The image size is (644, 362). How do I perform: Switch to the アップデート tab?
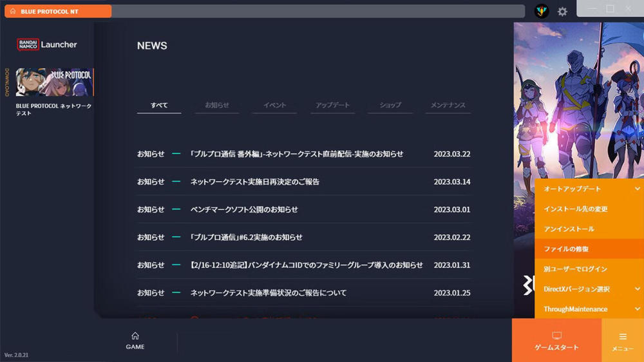tap(332, 105)
